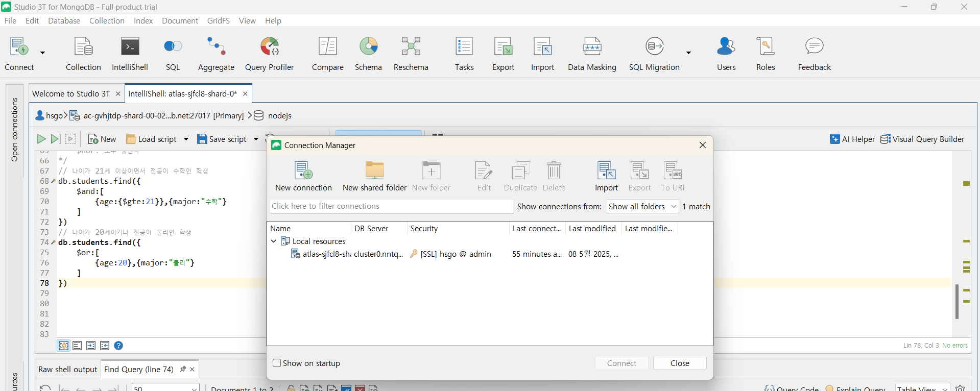Open the Open connections side panel
The image size is (980, 391).
(x=14, y=130)
